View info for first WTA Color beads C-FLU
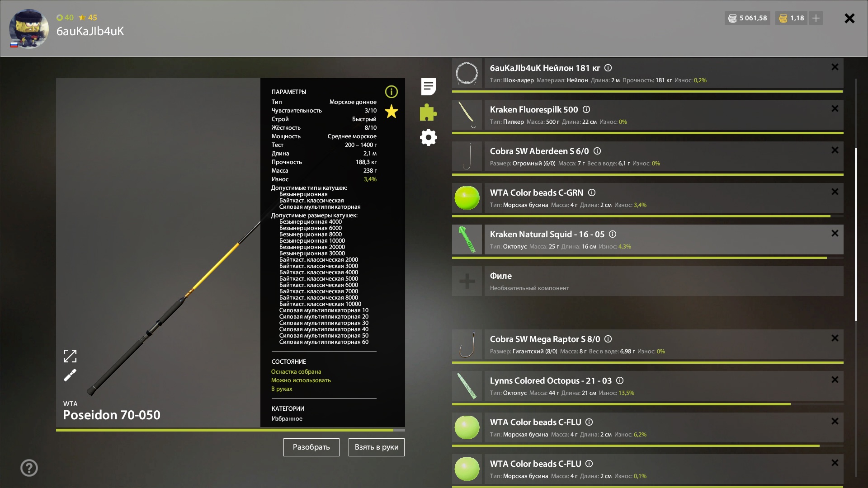 click(x=589, y=422)
